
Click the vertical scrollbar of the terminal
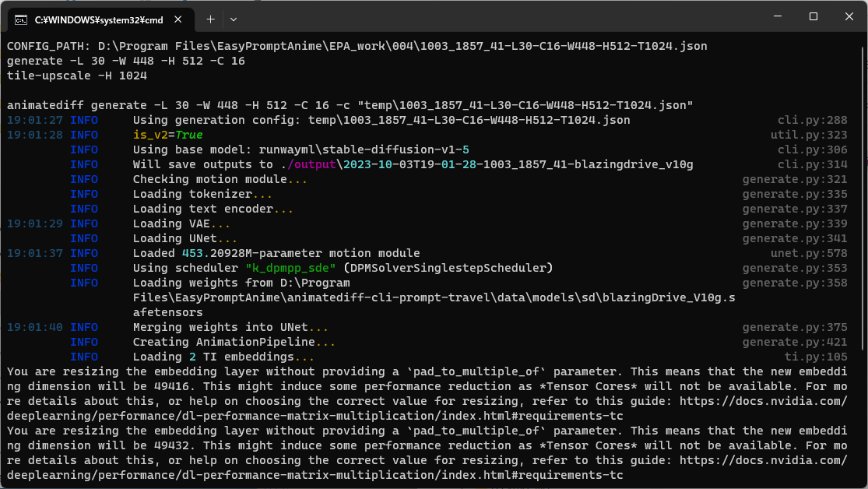point(863,199)
